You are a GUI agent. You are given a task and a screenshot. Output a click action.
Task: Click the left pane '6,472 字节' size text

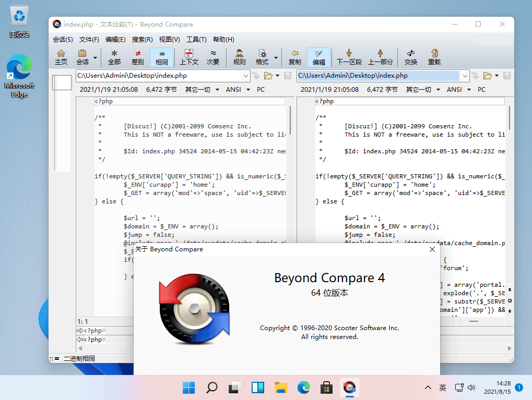pos(161,90)
